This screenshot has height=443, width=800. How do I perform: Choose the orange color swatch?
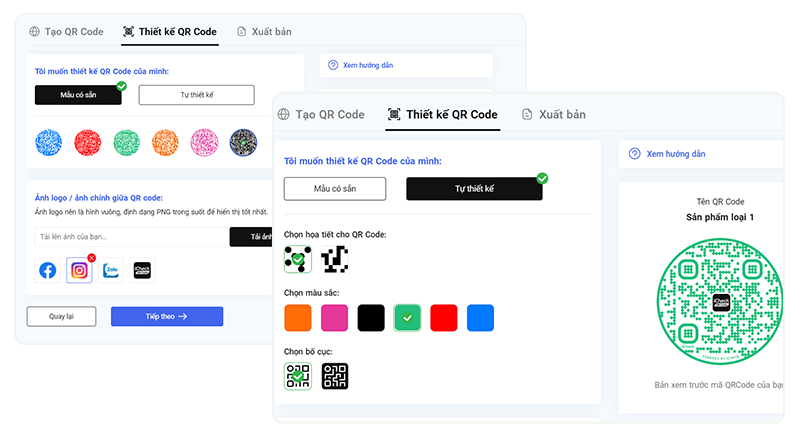tap(298, 318)
